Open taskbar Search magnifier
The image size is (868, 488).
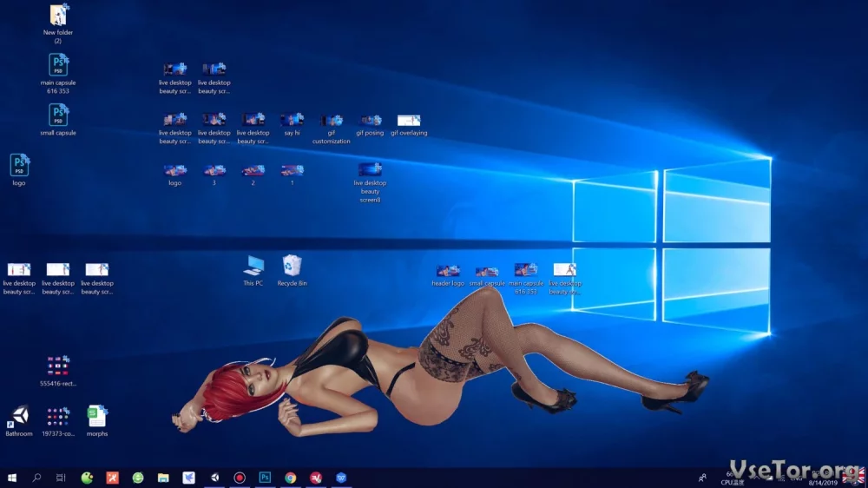(x=36, y=478)
